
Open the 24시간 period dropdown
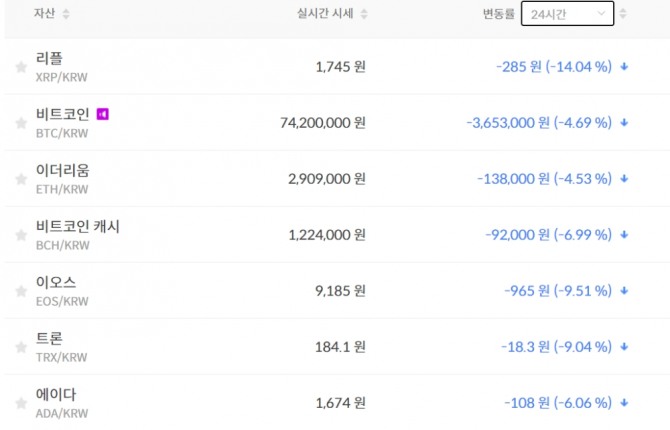pos(567,14)
